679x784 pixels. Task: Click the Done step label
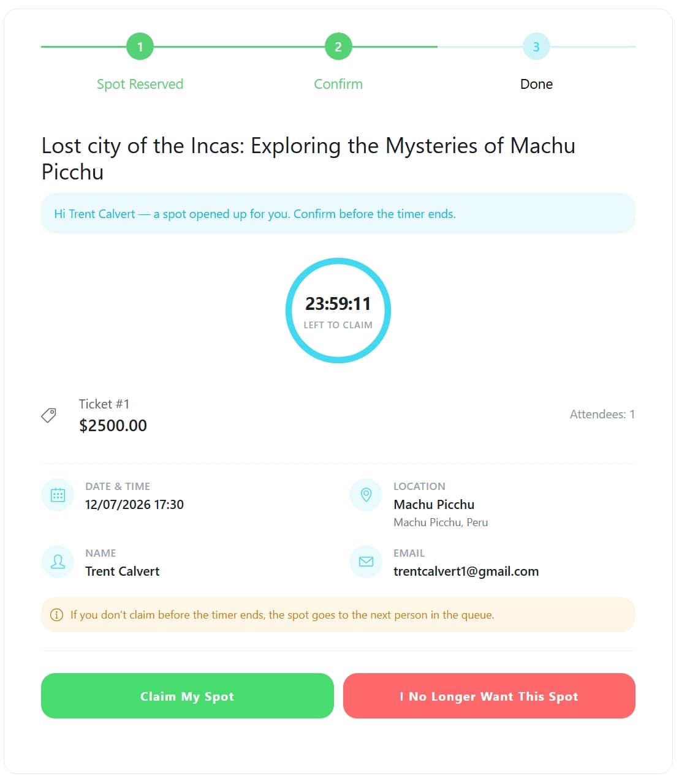pyautogui.click(x=536, y=84)
